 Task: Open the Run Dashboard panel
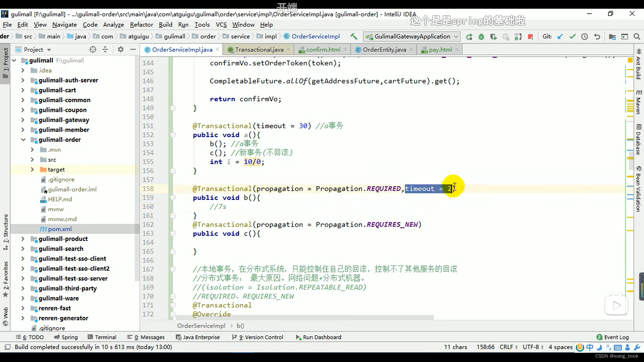[322, 337]
